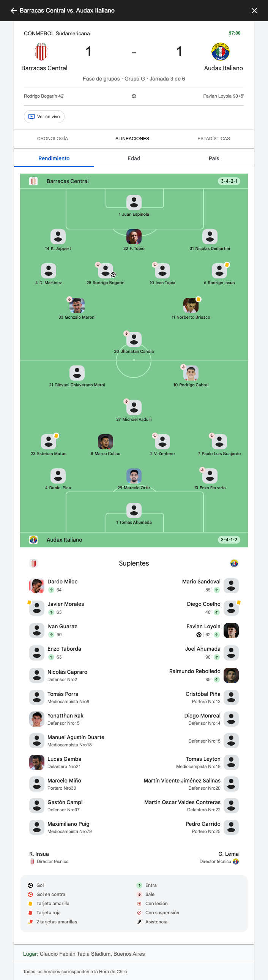Click Rodrigo Bogarin's player icon
Viewport: 268px width, 980px height.
[x=105, y=271]
